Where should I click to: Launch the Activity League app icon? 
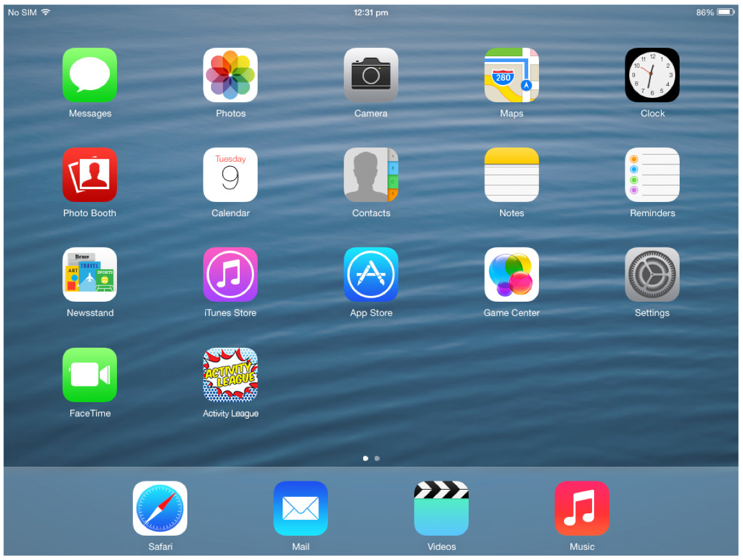tap(230, 375)
